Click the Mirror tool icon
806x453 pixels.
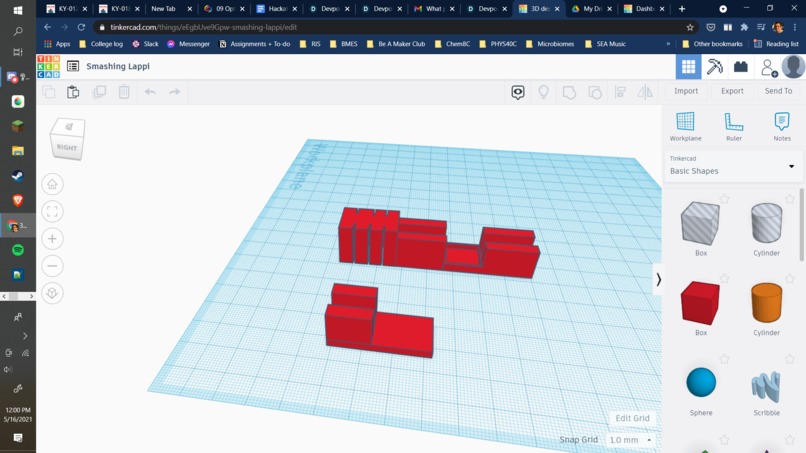click(x=645, y=93)
